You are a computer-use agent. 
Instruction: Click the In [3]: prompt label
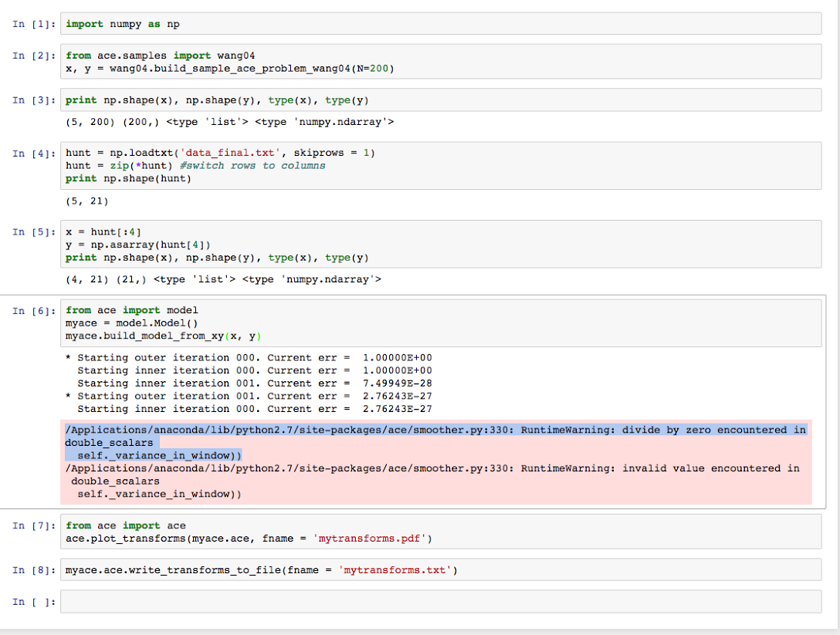click(x=34, y=100)
